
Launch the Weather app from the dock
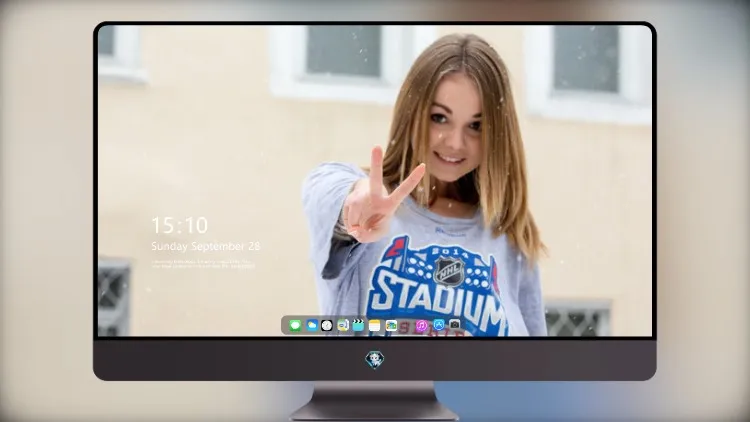[312, 325]
